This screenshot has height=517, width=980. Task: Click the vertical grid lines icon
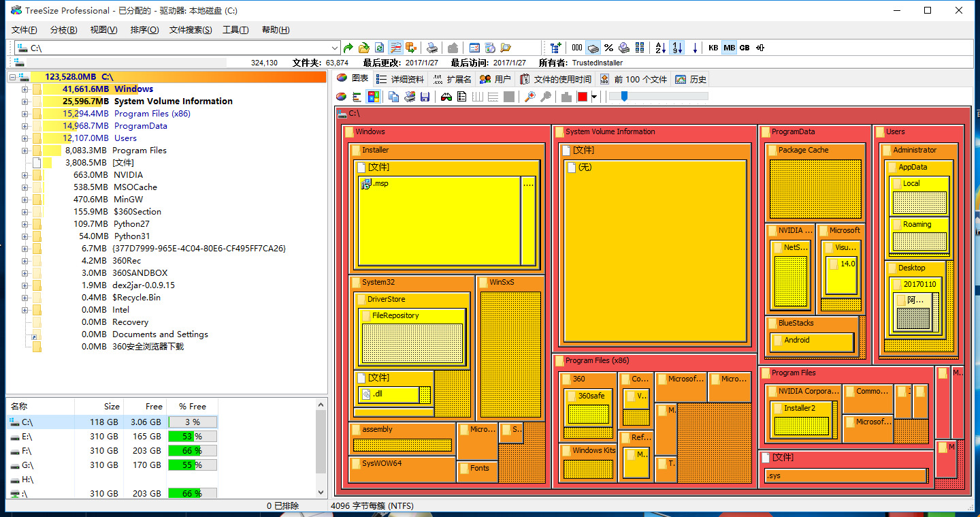tap(478, 97)
